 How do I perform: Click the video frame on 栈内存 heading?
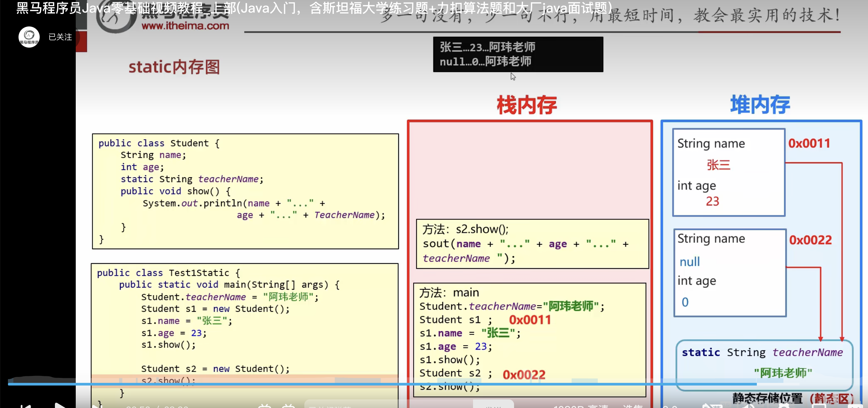point(527,105)
